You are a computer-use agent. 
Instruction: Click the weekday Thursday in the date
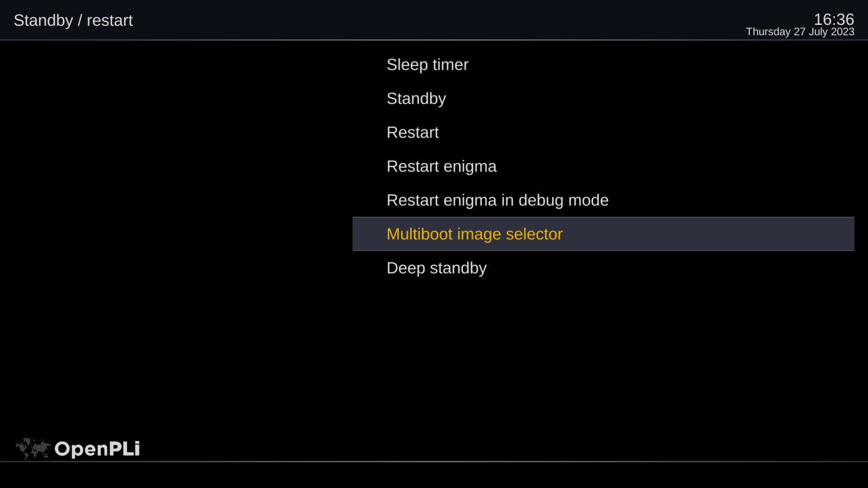tap(768, 32)
